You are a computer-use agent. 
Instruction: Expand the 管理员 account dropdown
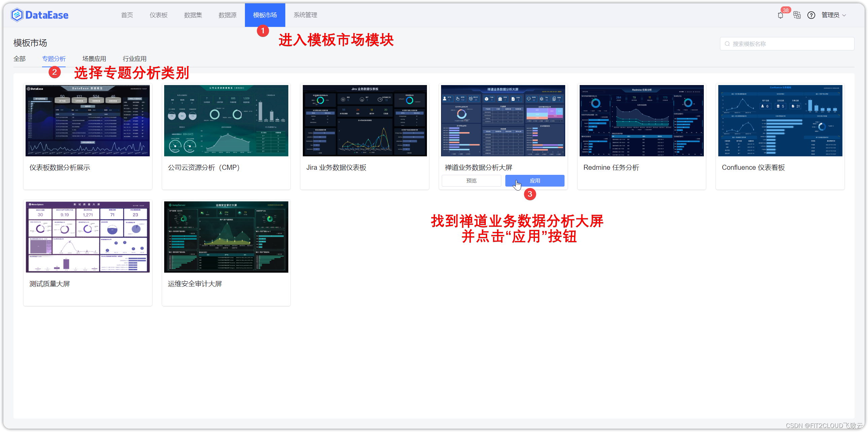[833, 15]
